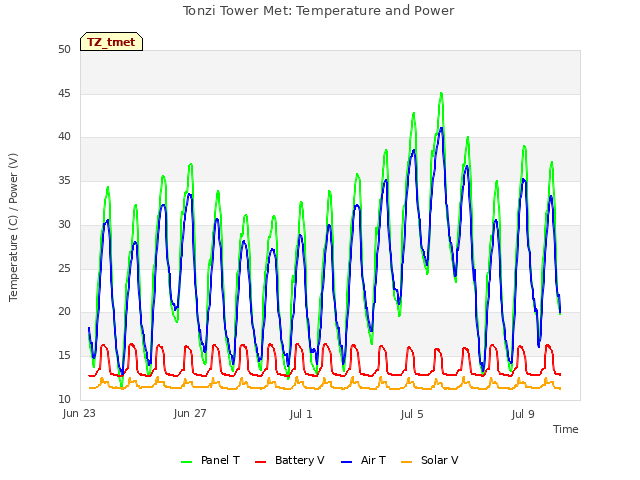Click the y-axis tick label 25
The height and width of the screenshot is (480, 640).
click(x=64, y=268)
